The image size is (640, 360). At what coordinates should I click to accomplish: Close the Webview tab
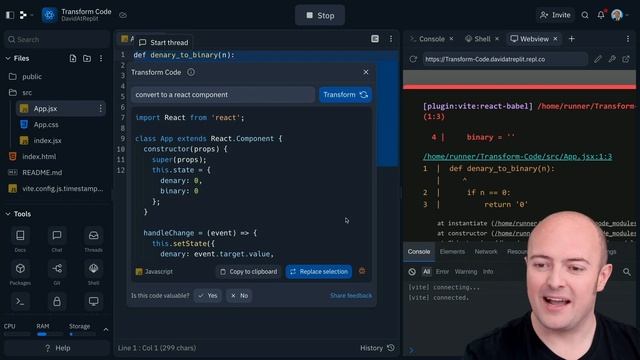[x=555, y=39]
